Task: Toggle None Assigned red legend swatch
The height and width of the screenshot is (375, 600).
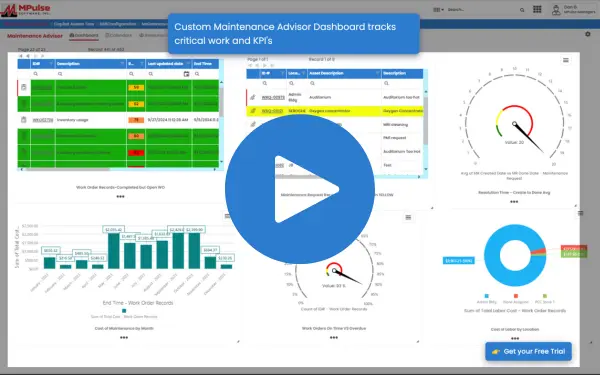Action: [516, 296]
